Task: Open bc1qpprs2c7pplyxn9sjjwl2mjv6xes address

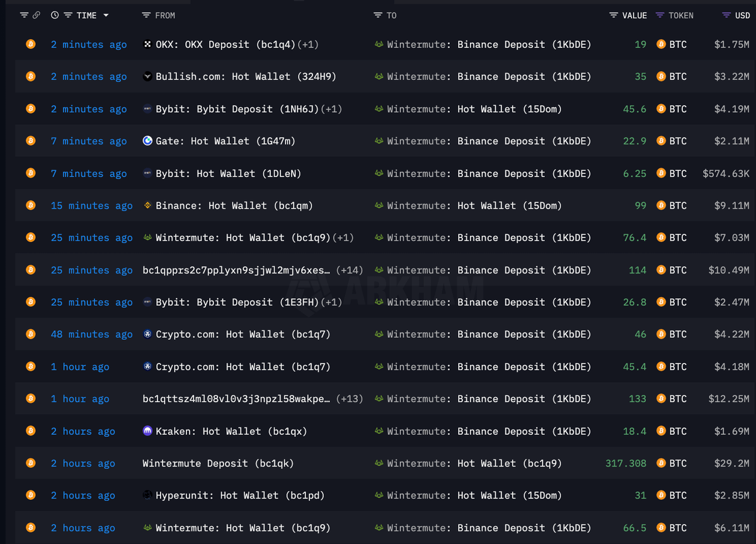Action: (236, 270)
